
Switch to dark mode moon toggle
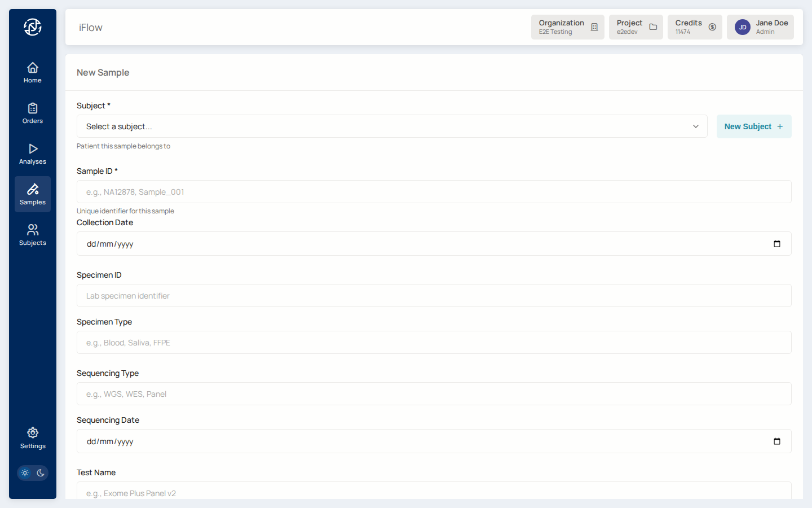pyautogui.click(x=41, y=473)
